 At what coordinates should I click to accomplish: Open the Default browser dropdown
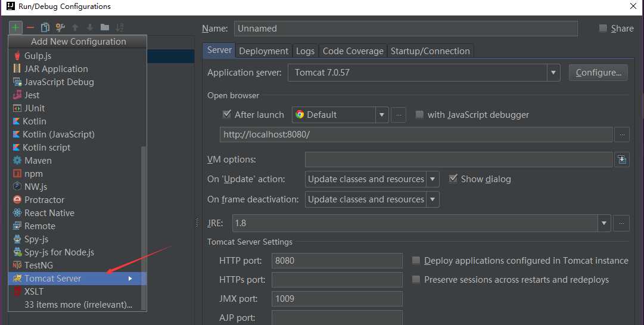coord(340,115)
